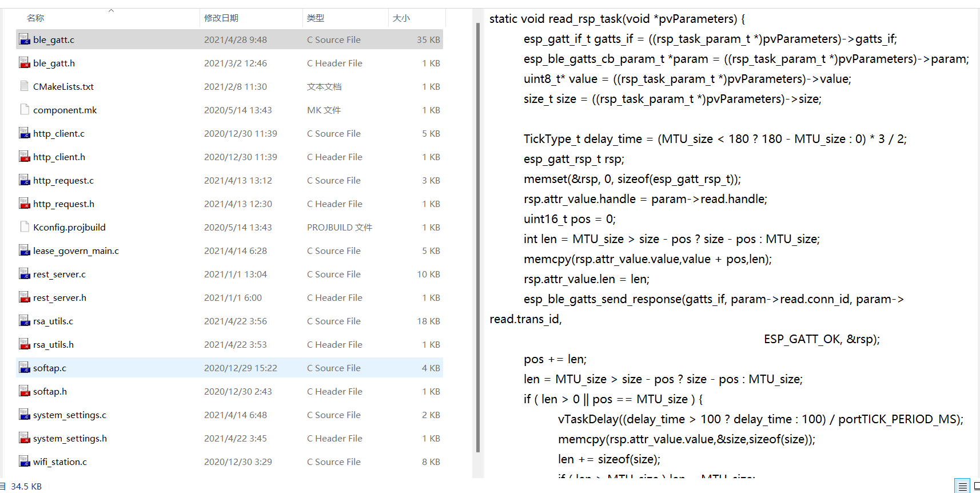Click the rsa_utils.c file icon
The height and width of the screenshot is (493, 980).
pyautogui.click(x=25, y=321)
